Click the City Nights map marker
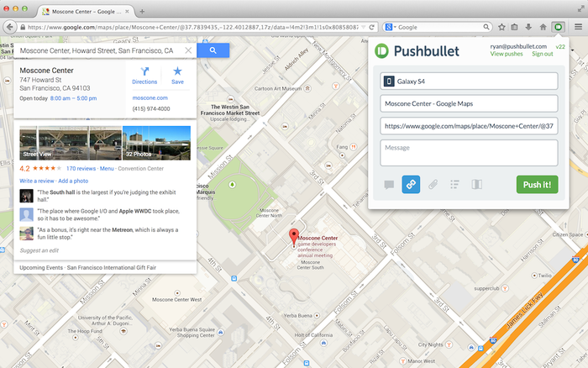 tap(449, 344)
